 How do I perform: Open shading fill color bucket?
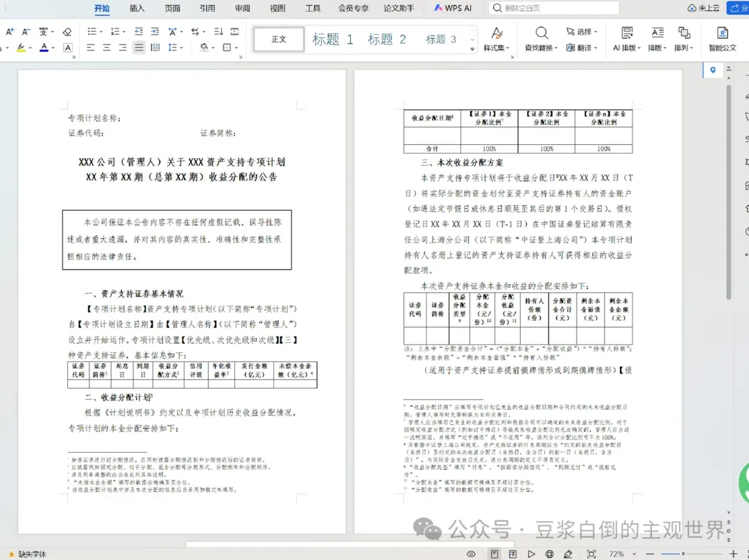[204, 47]
